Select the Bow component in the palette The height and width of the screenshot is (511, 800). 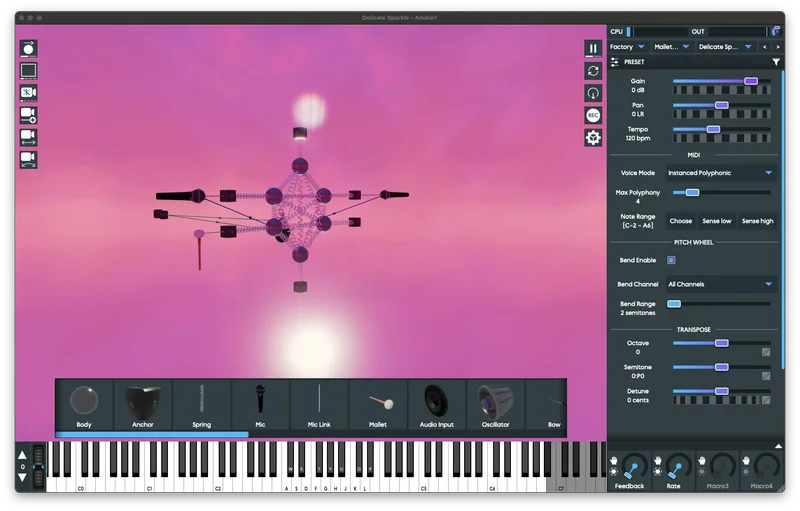(546, 406)
